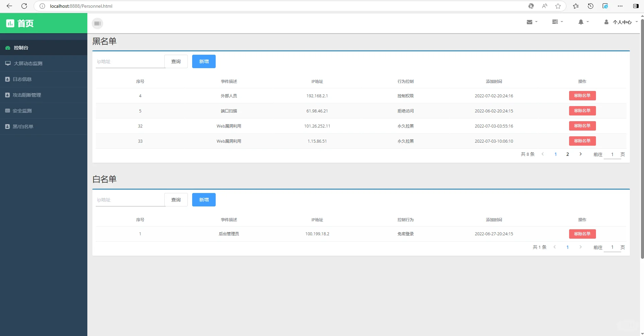644x336 pixels.
Task: Select page 1 in whitelist pagination
Action: 568,247
